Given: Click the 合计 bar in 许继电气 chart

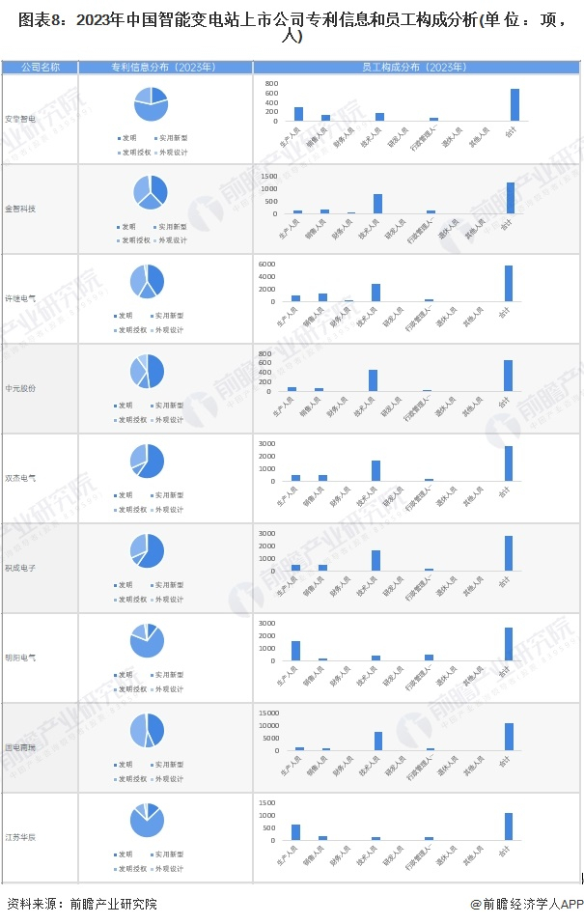Looking at the screenshot, I should (x=509, y=283).
